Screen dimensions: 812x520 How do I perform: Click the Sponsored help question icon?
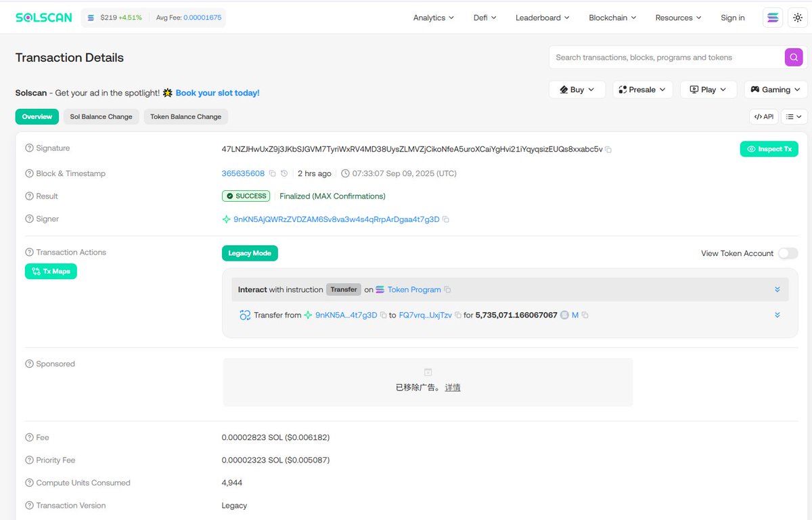[x=29, y=364]
